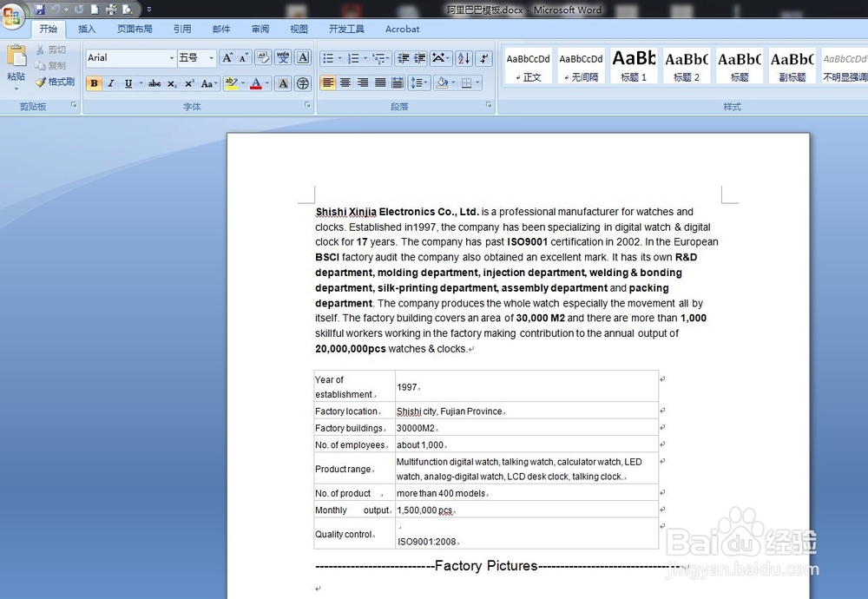Toggle bold formatting
This screenshot has width=868, height=599.
[94, 83]
